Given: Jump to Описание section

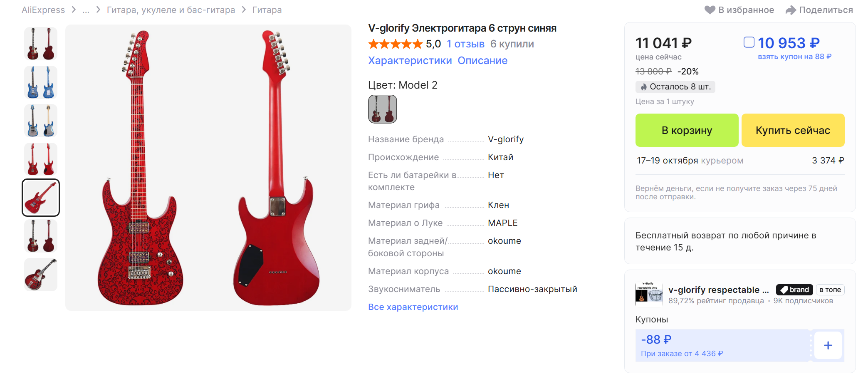Looking at the screenshot, I should [x=482, y=61].
